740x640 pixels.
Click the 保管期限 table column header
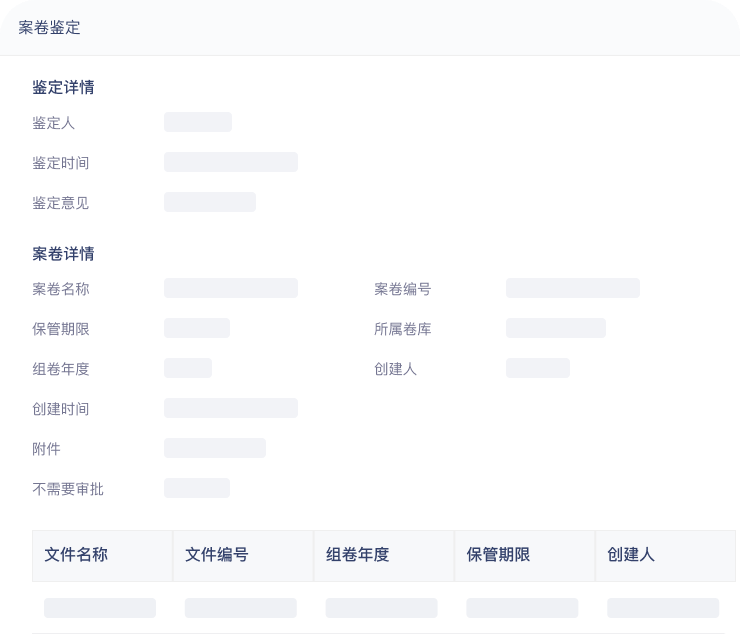tap(498, 555)
